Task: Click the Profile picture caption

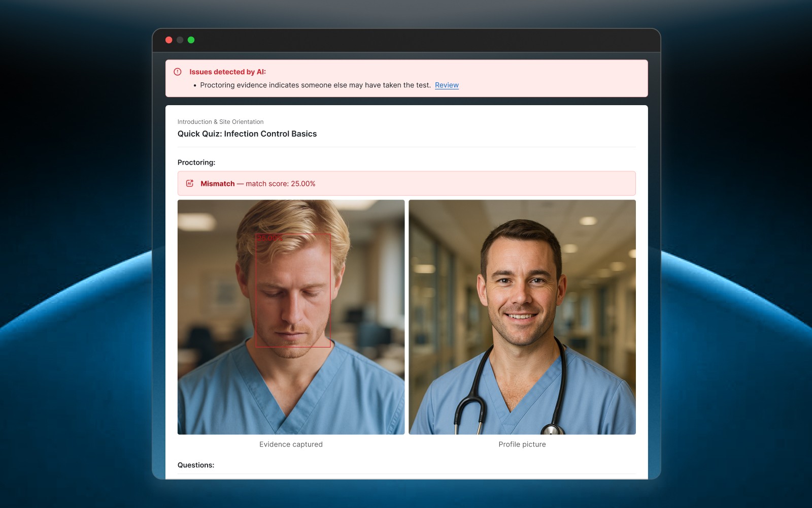Action: pyautogui.click(x=522, y=444)
